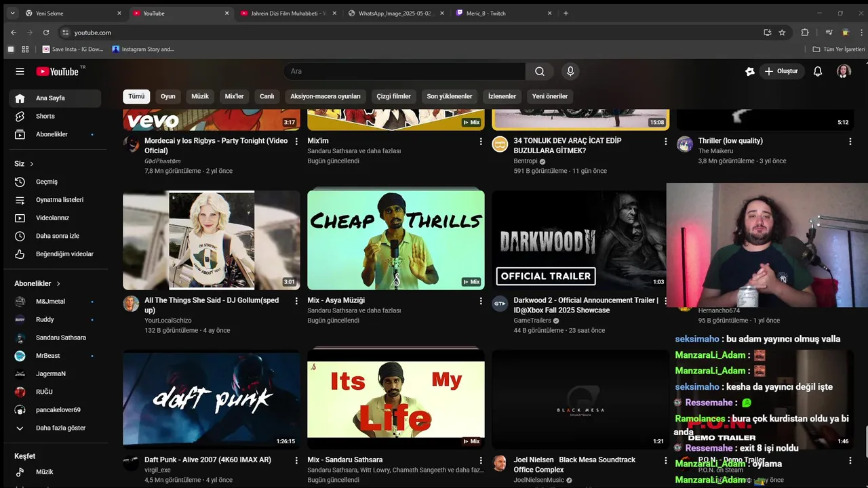Click the YouTube logo

coord(58,71)
